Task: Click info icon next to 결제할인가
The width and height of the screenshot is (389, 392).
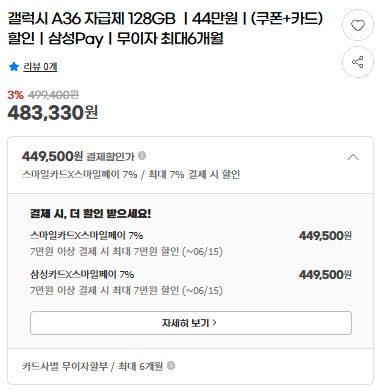Action: pyautogui.click(x=142, y=156)
